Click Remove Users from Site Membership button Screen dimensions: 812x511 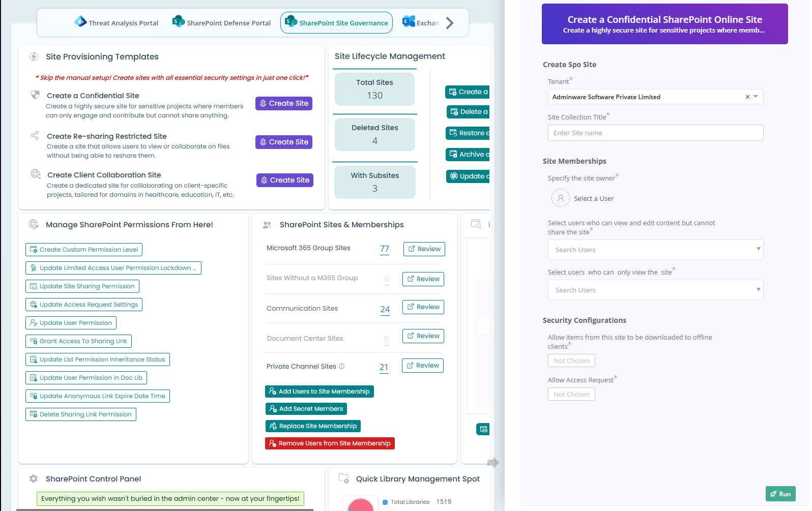coord(330,443)
